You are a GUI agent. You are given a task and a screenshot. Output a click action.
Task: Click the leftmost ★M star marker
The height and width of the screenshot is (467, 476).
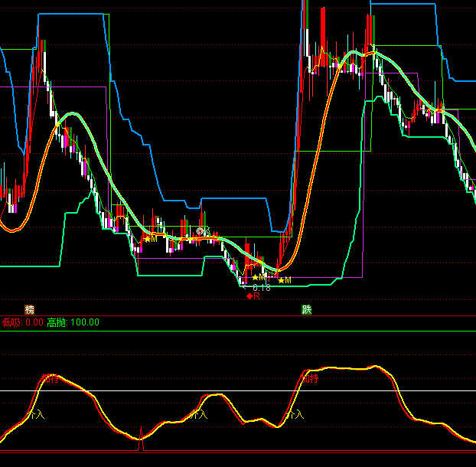click(150, 239)
